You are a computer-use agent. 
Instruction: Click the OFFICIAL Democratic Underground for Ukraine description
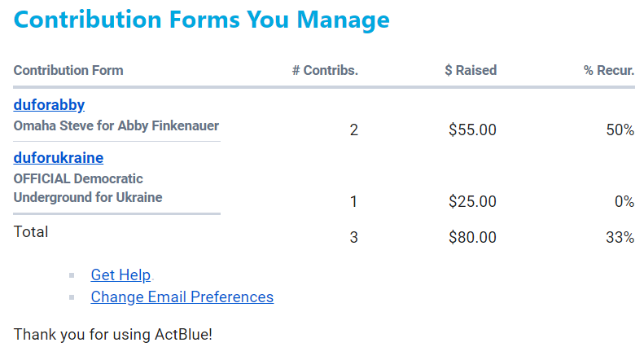[88, 188]
